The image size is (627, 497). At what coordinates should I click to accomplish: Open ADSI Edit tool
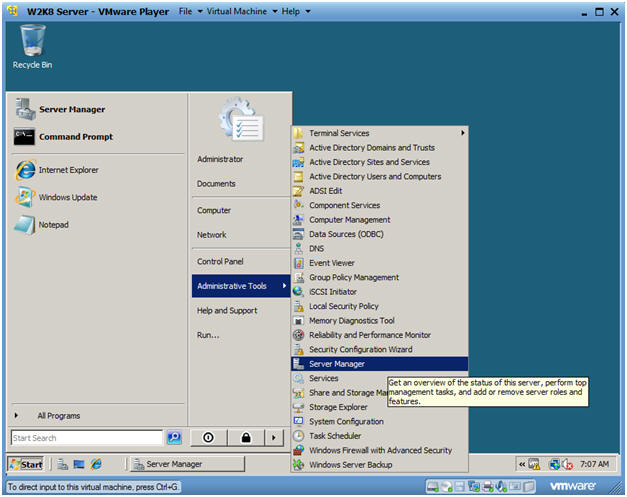(380, 191)
